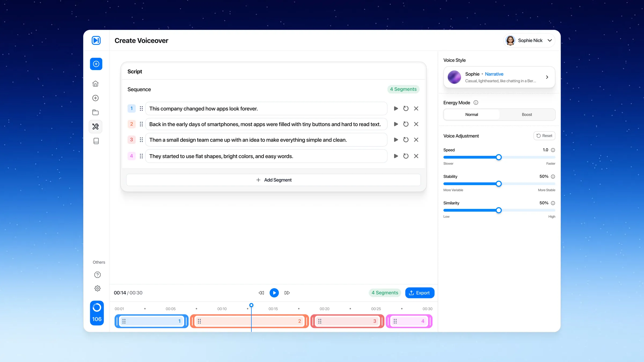Click the Energy Mode info icon
The height and width of the screenshot is (362, 644).
(476, 103)
